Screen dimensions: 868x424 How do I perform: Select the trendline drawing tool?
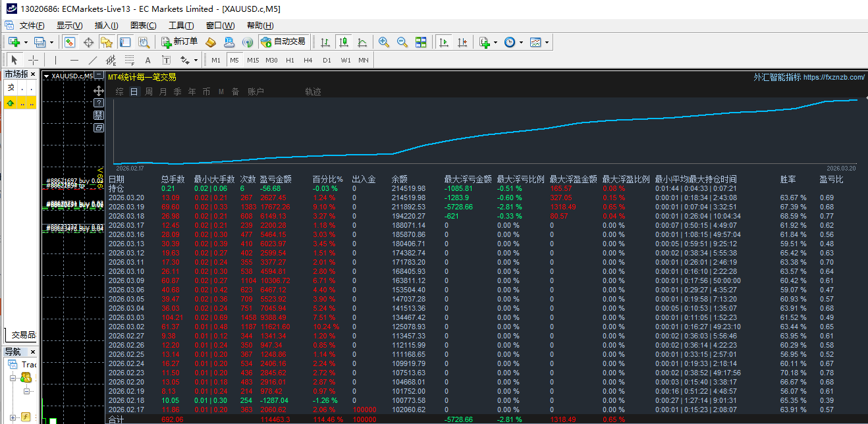[93, 61]
